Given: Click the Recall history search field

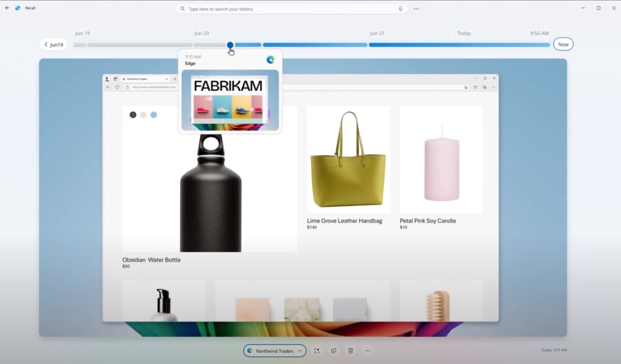Looking at the screenshot, I should pyautogui.click(x=291, y=9).
